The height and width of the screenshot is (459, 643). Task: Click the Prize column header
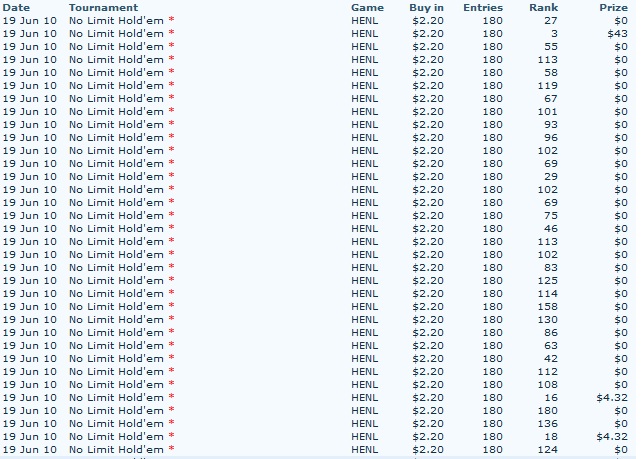pyautogui.click(x=613, y=7)
